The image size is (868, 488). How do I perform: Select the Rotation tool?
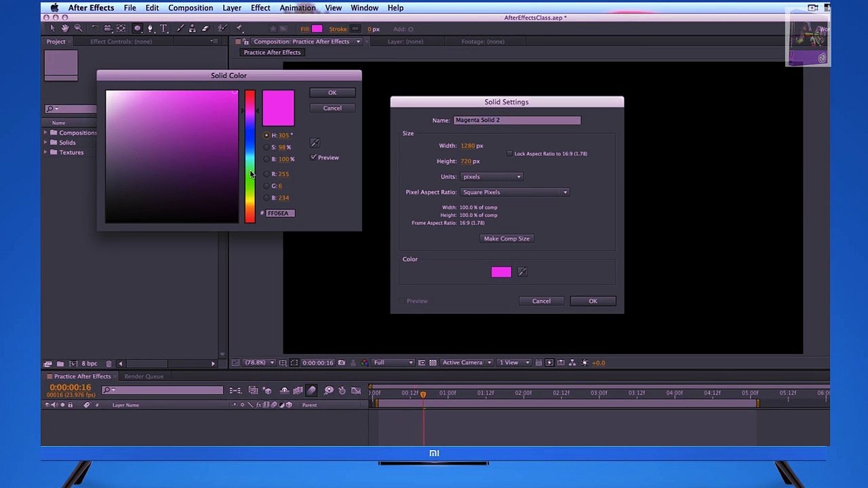pos(95,28)
